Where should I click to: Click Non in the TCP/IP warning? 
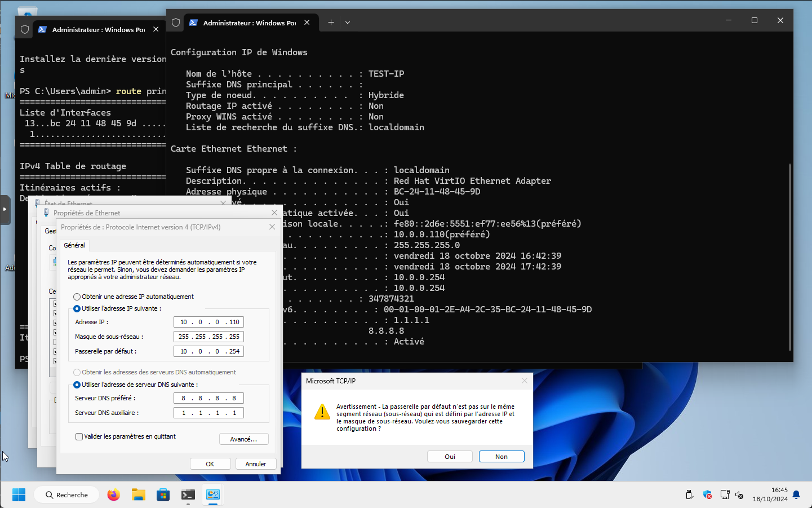(x=502, y=457)
